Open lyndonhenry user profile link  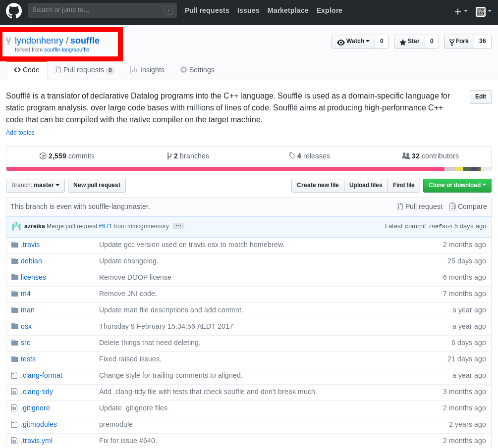click(x=39, y=41)
